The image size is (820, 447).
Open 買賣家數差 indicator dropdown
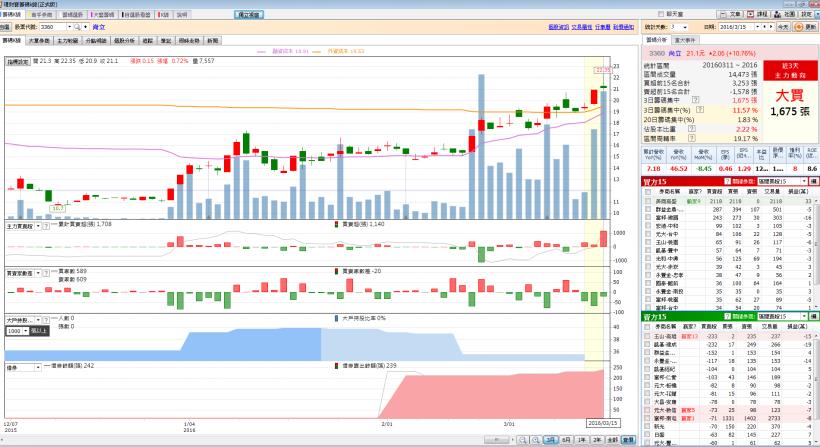pos(38,273)
